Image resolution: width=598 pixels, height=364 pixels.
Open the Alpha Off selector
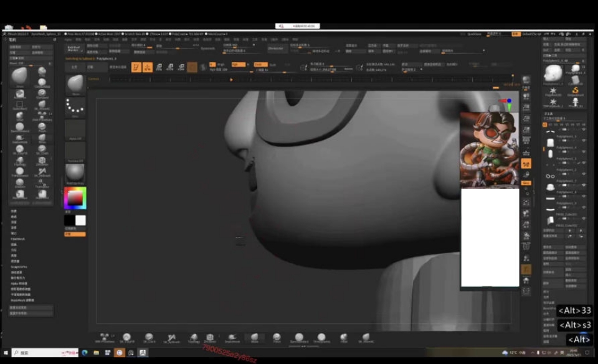tap(75, 129)
